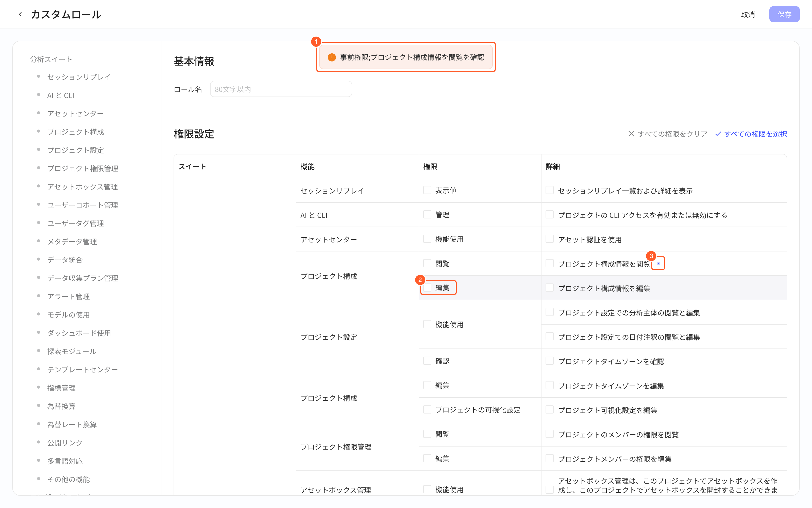Select プロジェクト権限管理 in sidebar
Image resolution: width=812 pixels, height=508 pixels.
click(82, 168)
